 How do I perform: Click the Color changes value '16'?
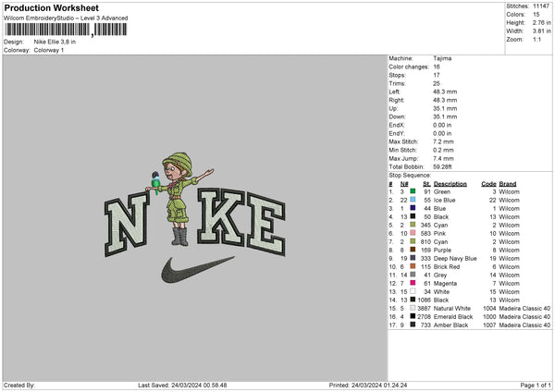coord(437,67)
